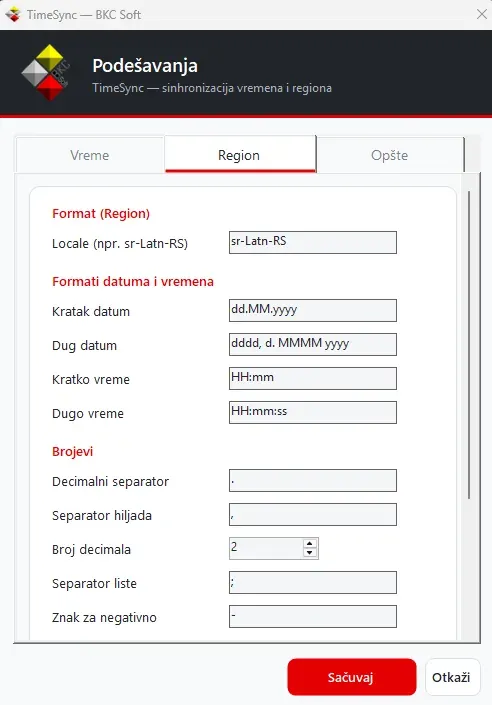Click the 'Locale (npr. sr-Latn-RS)' label
This screenshot has height=705, width=492.
click(x=120, y=244)
